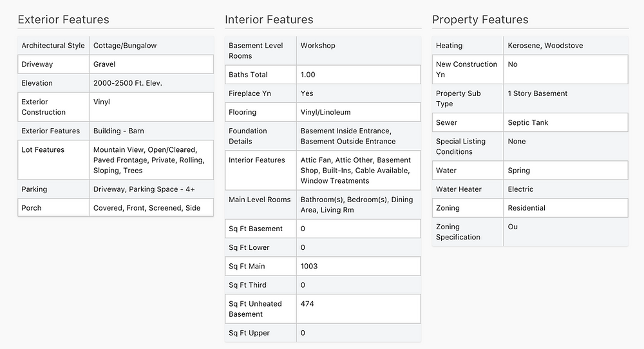Image resolution: width=644 pixels, height=349 pixels.
Task: Click the Lot Features description text
Action: 149,160
